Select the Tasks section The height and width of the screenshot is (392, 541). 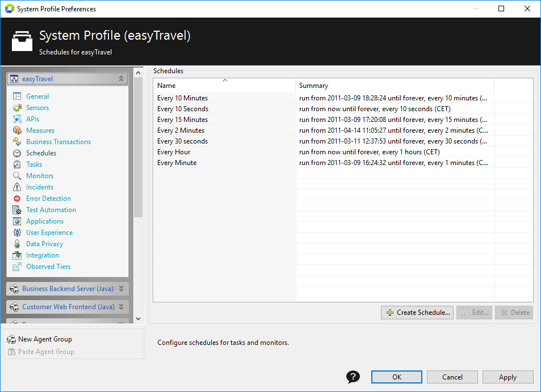[x=34, y=165]
